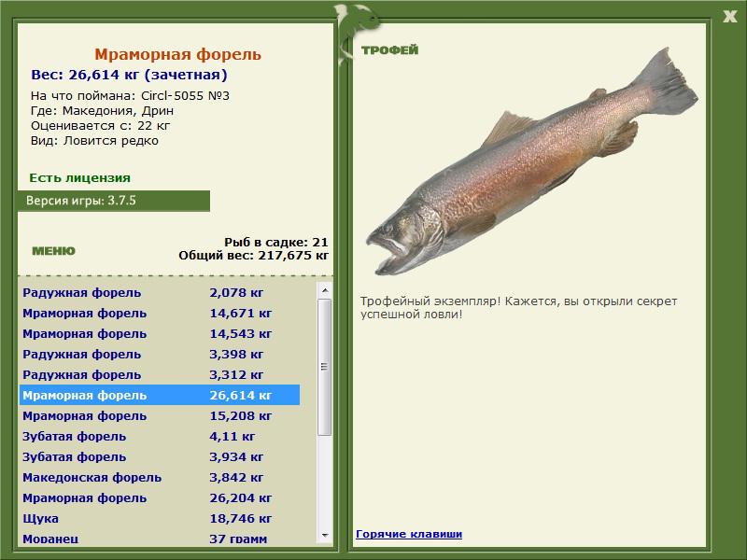Select Зубатая форель 3,934 кг row
The height and width of the screenshot is (560, 747).
coord(159,457)
